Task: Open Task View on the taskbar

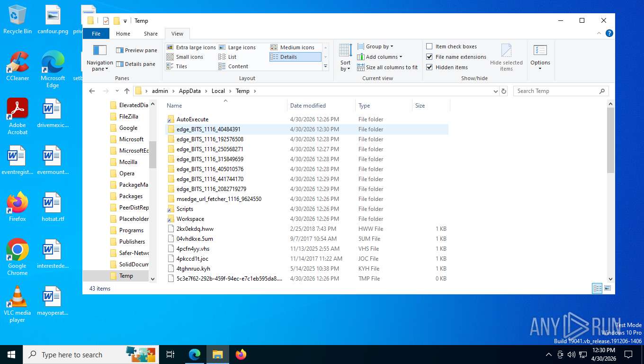Action: [170, 355]
